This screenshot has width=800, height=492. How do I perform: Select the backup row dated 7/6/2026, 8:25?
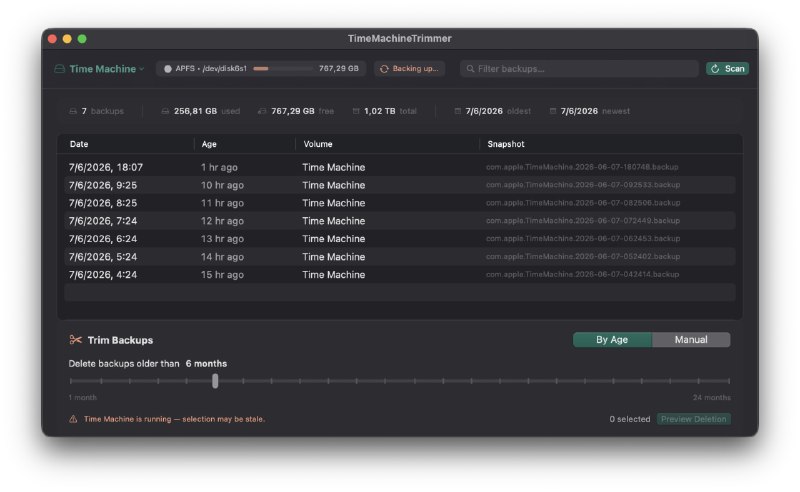point(399,203)
